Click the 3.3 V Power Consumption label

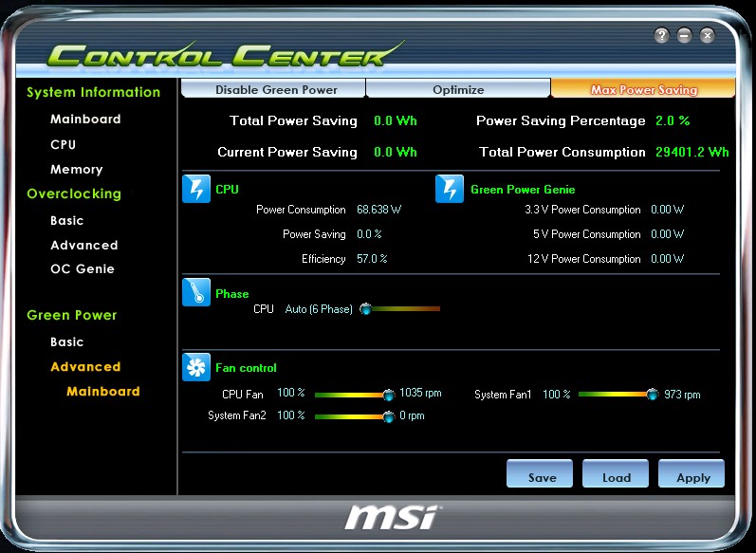582,210
